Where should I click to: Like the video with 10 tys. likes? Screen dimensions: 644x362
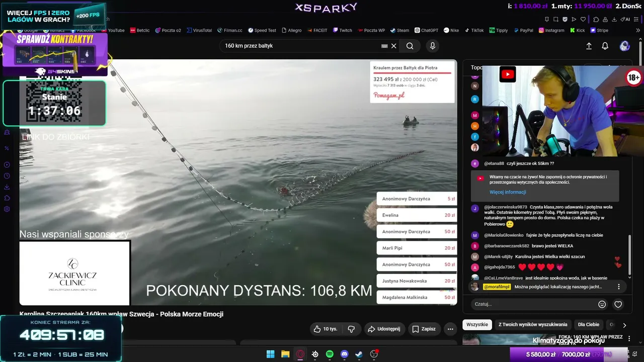[326, 329]
